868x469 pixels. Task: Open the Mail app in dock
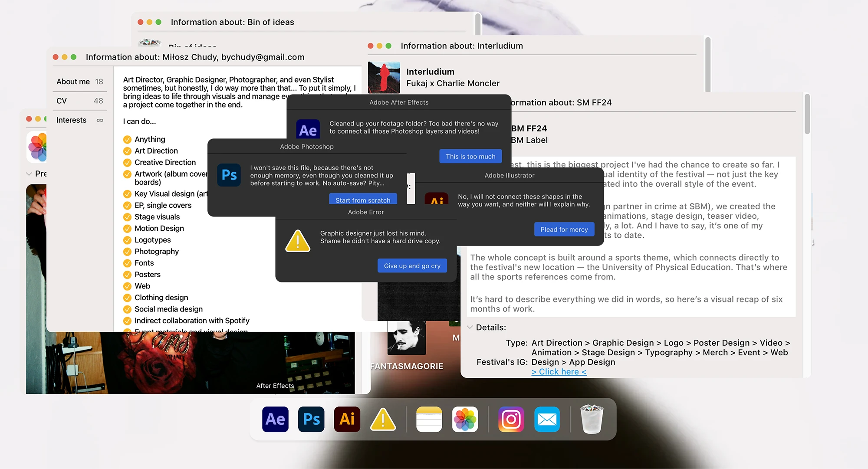pos(547,420)
